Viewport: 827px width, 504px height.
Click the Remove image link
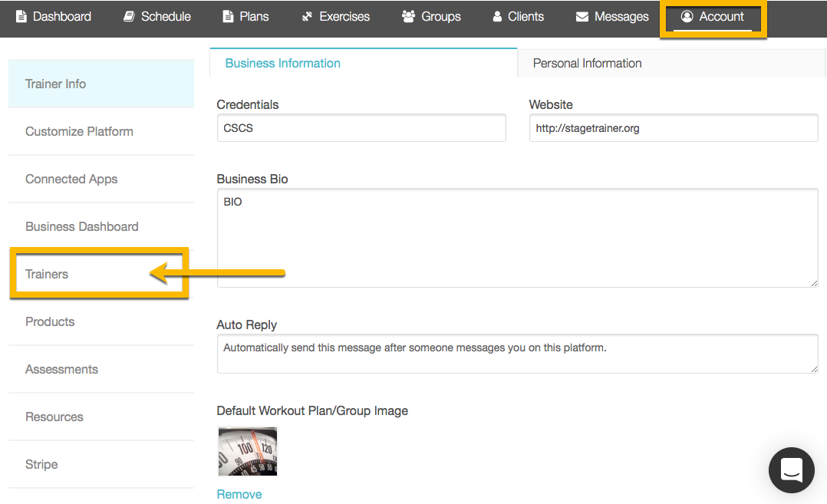pyautogui.click(x=239, y=494)
